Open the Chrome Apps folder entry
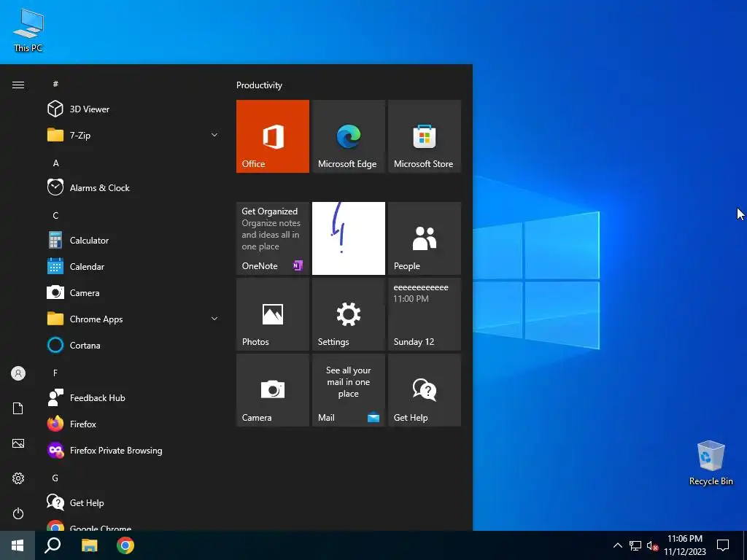The image size is (747, 560). coord(133,319)
